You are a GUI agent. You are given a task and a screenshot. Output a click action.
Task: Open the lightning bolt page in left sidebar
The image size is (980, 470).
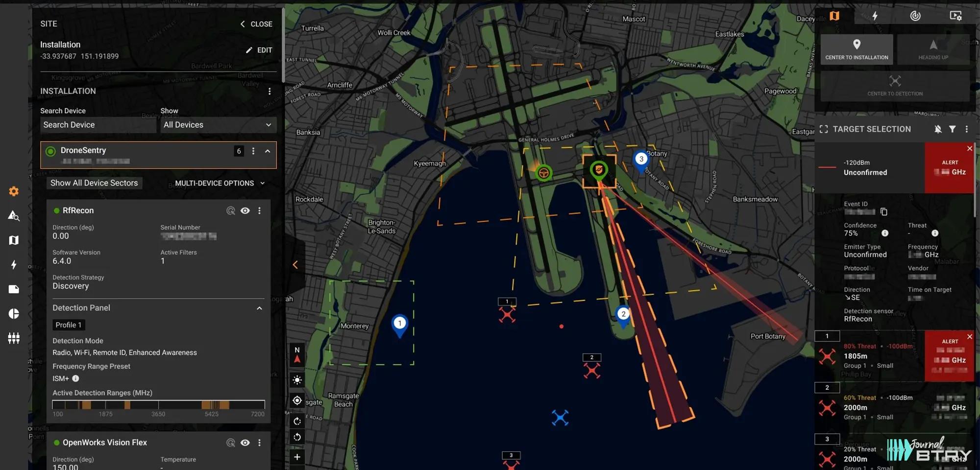click(x=14, y=264)
